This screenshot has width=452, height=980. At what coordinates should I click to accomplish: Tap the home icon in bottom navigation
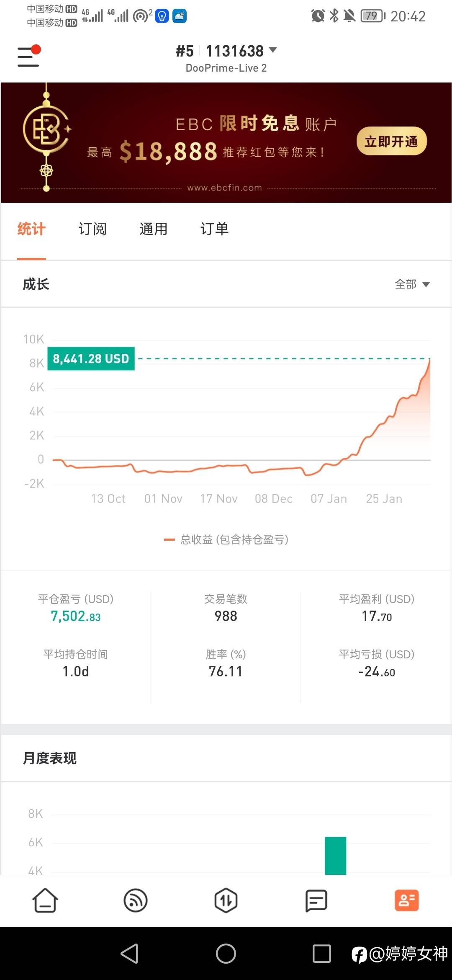point(45,900)
